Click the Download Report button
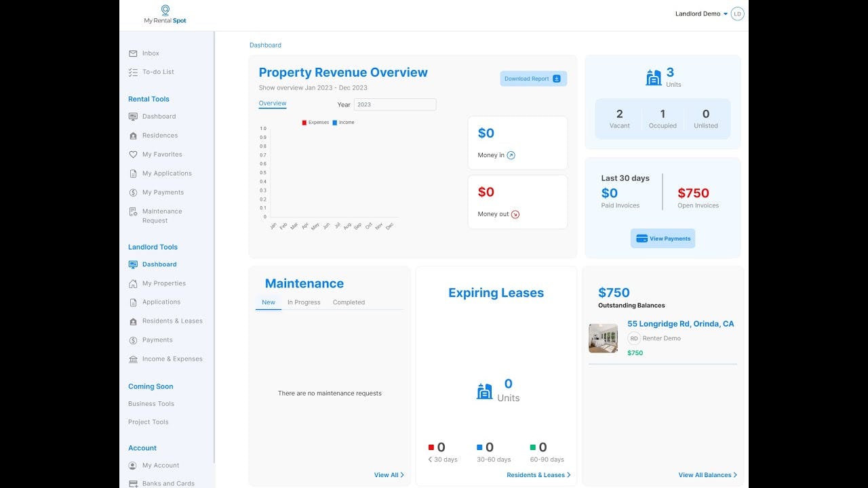Image resolution: width=868 pixels, height=488 pixels. coord(533,78)
